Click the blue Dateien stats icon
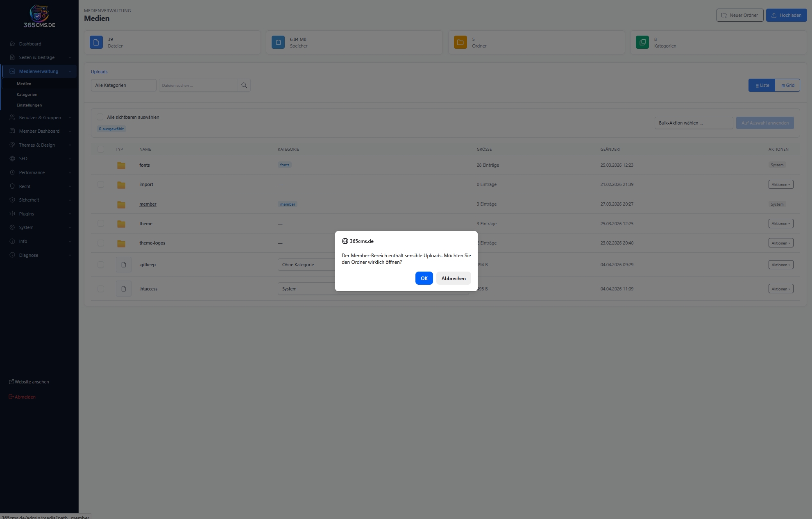Image resolution: width=812 pixels, height=519 pixels. pos(96,42)
